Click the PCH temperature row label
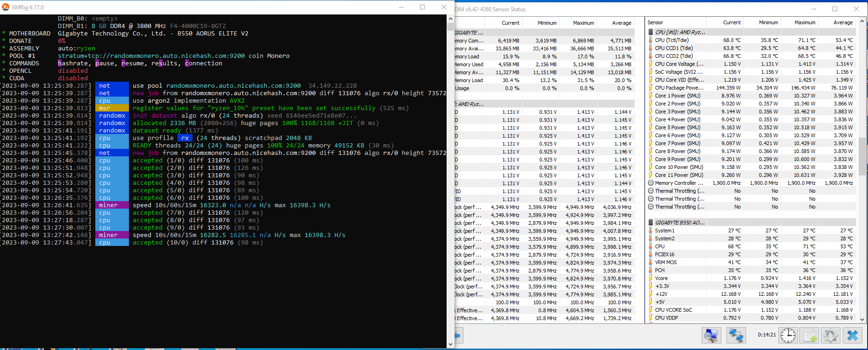 click(x=660, y=270)
